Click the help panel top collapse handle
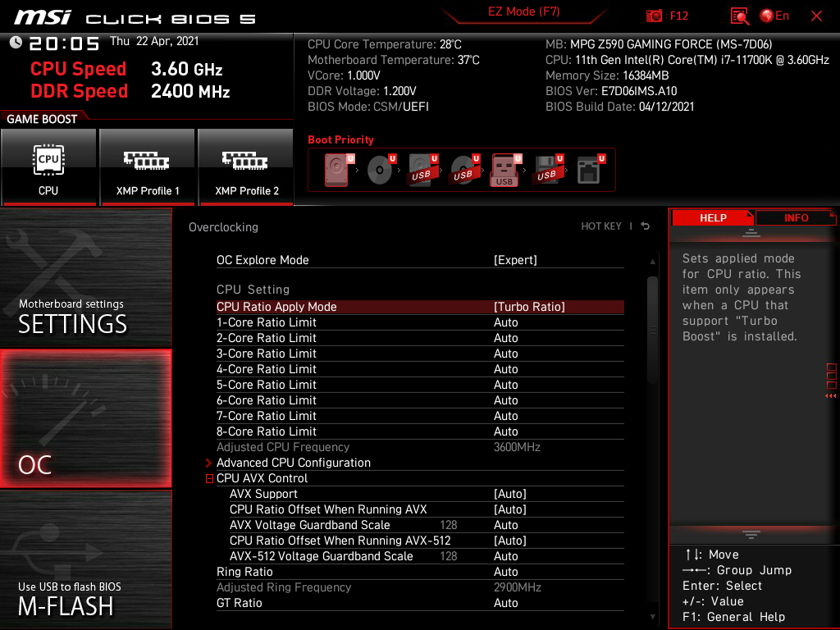 [x=751, y=232]
